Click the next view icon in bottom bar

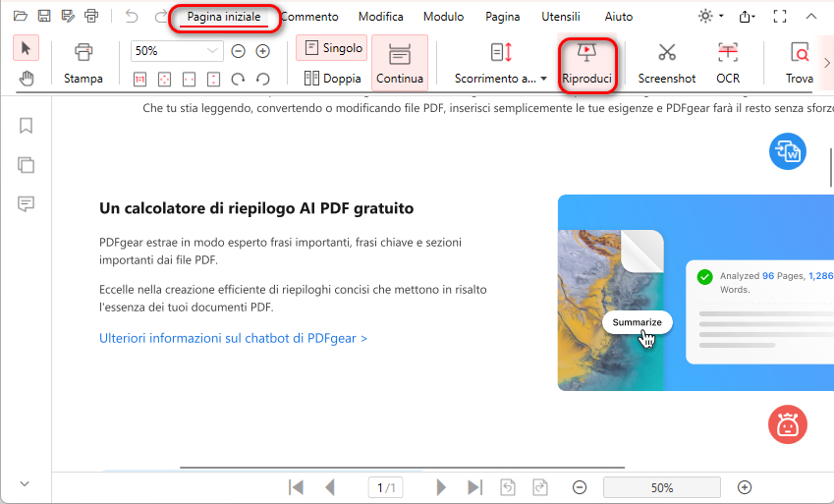coord(540,487)
